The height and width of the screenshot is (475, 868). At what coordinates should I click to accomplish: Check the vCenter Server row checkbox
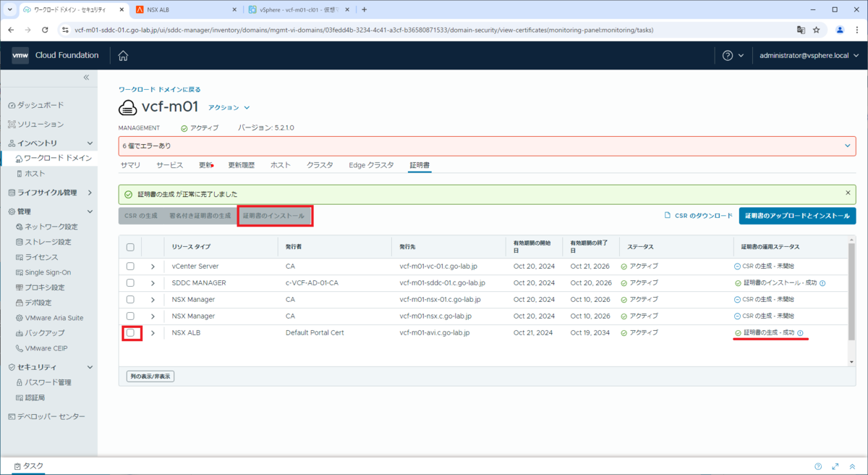pos(130,266)
